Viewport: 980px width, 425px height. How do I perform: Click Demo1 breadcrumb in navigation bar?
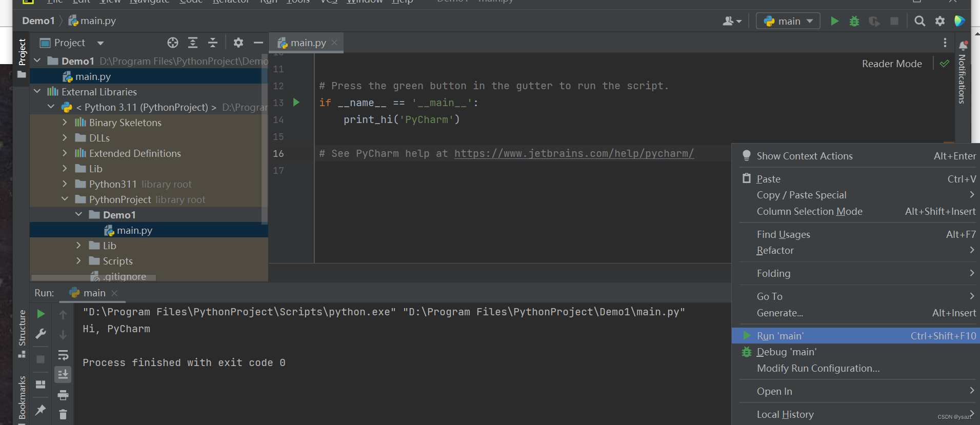pyautogui.click(x=38, y=21)
